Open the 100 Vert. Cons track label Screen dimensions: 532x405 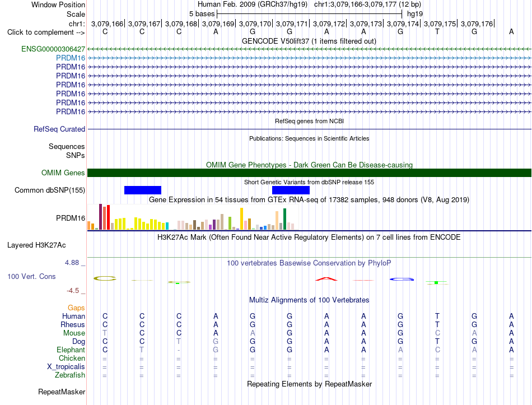click(31, 276)
